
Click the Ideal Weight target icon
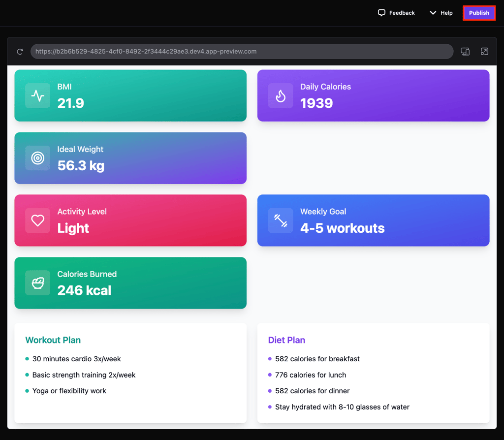point(37,158)
